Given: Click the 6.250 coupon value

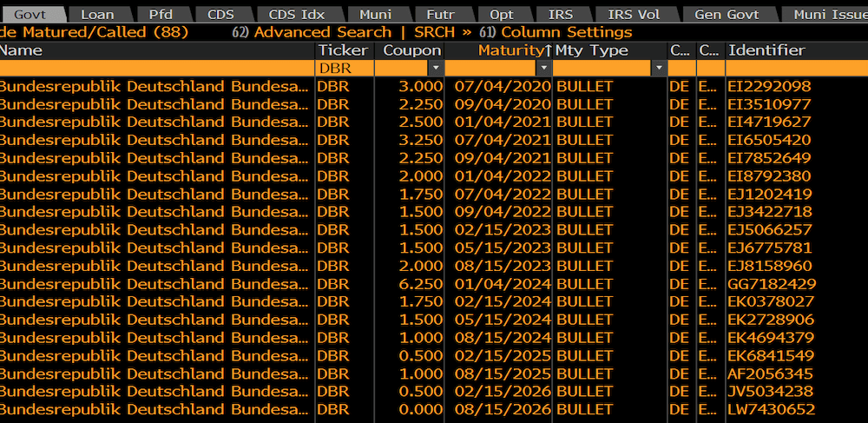Looking at the screenshot, I should pos(420,284).
